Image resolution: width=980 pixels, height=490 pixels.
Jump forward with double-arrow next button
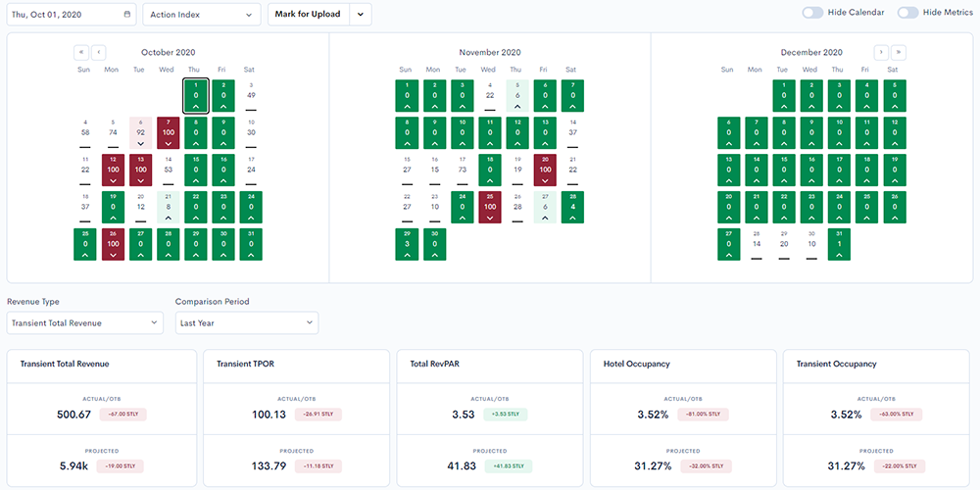click(899, 52)
